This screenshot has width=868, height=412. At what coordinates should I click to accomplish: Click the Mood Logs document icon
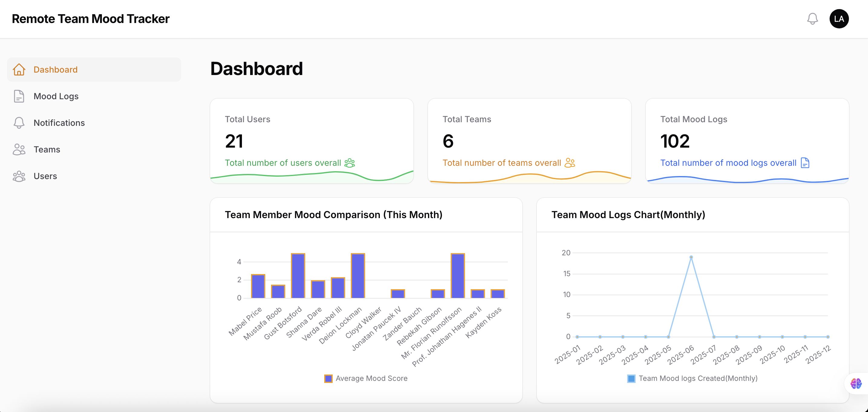[x=19, y=96]
